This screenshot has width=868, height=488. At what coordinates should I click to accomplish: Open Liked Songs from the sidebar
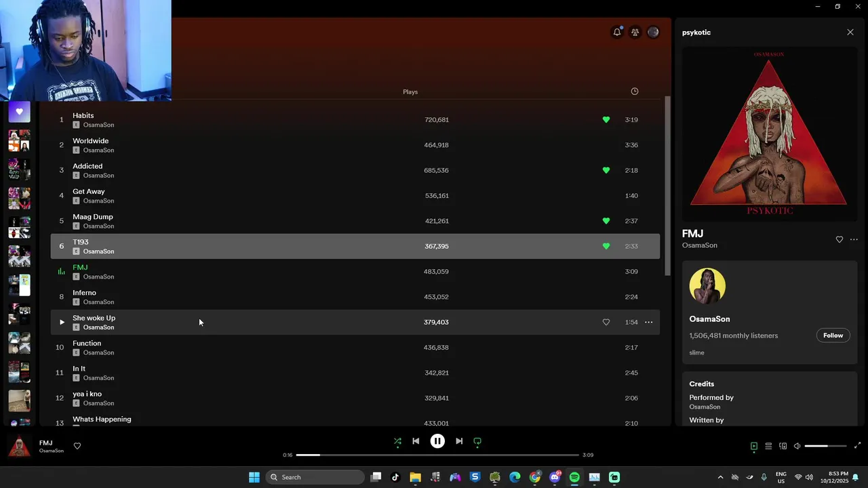click(x=19, y=112)
